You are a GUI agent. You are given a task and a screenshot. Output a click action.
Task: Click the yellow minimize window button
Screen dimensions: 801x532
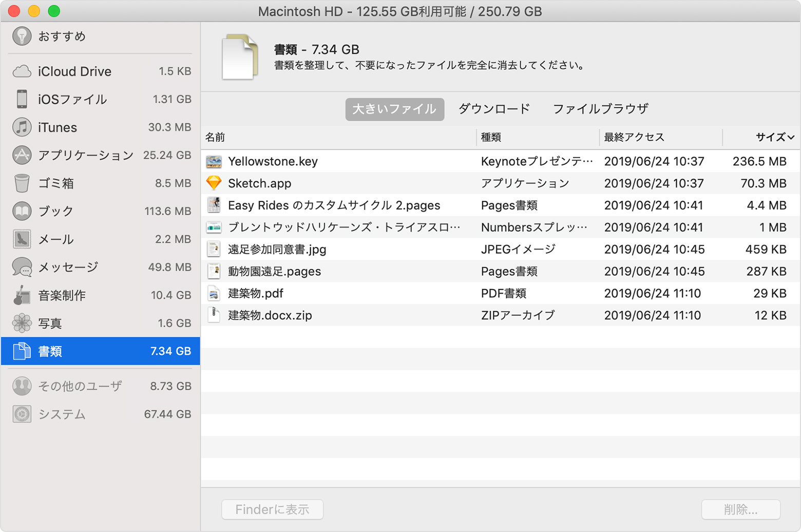[x=34, y=11]
